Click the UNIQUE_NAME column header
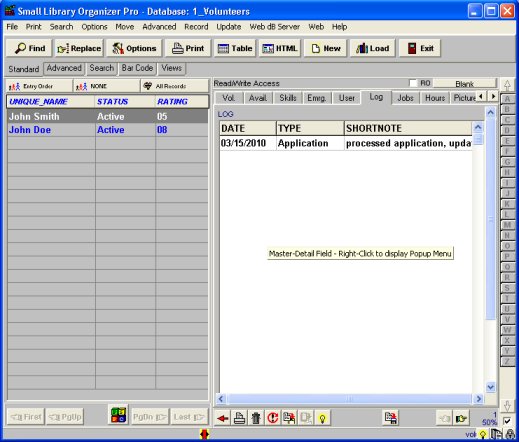 [x=51, y=102]
